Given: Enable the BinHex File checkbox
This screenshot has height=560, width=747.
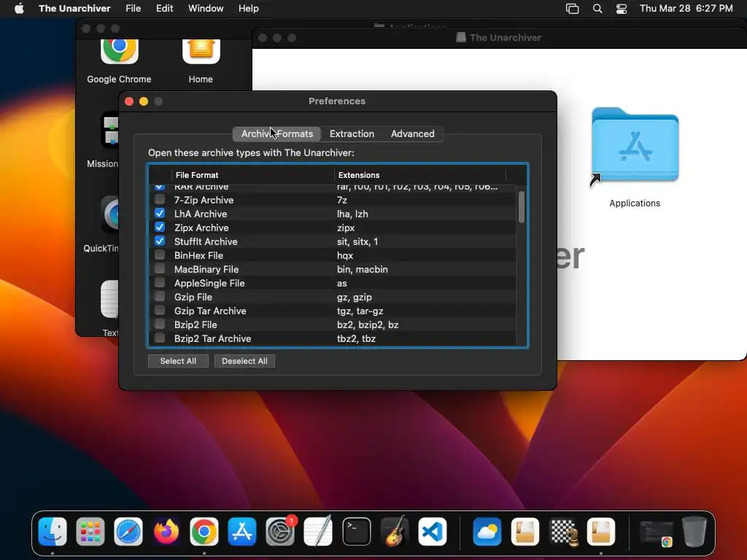Looking at the screenshot, I should point(160,254).
